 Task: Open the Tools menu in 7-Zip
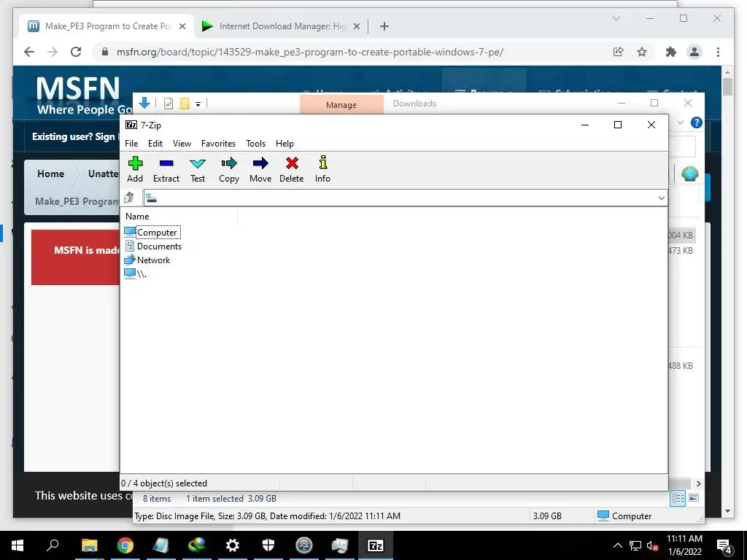click(255, 144)
